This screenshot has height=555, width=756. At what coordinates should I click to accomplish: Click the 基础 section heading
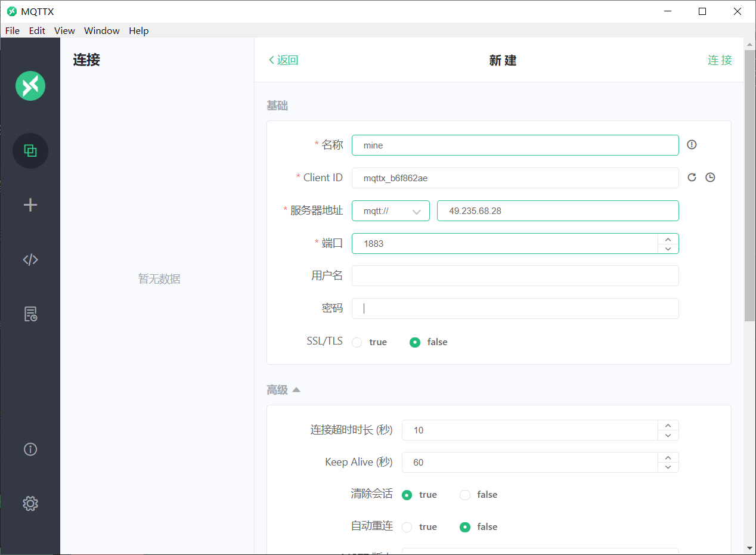[277, 106]
